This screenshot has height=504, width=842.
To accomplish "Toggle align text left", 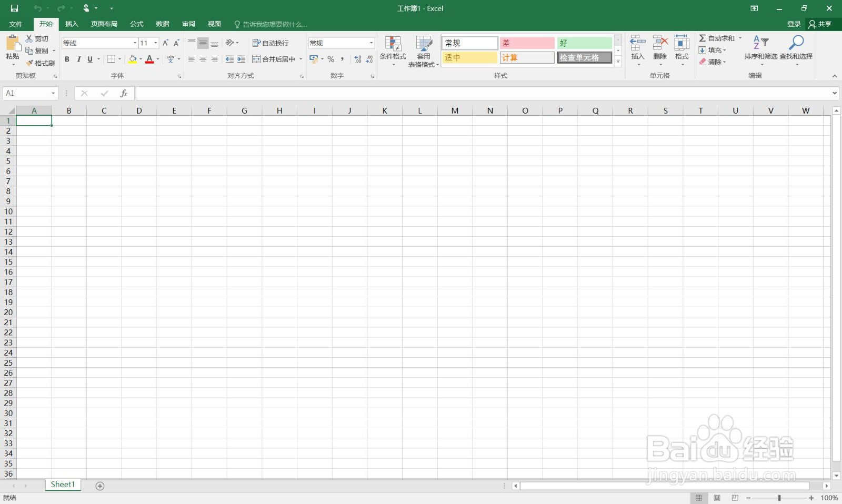I will tap(192, 59).
